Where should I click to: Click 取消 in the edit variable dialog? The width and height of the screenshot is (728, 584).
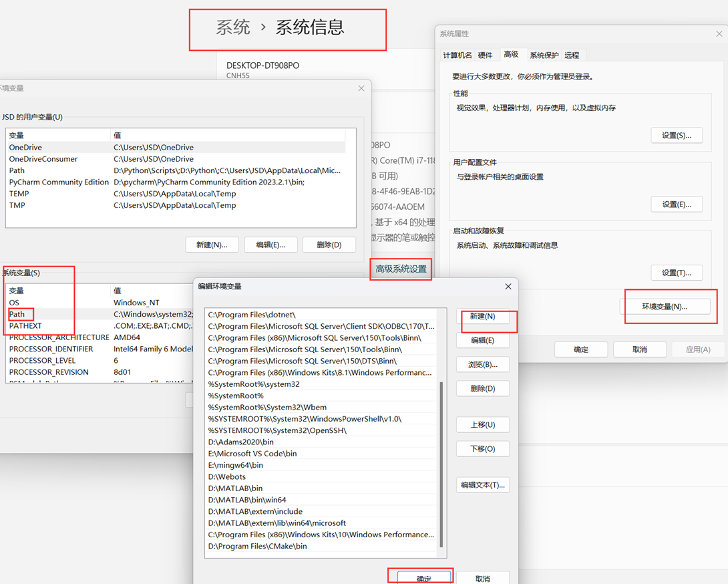(483, 575)
